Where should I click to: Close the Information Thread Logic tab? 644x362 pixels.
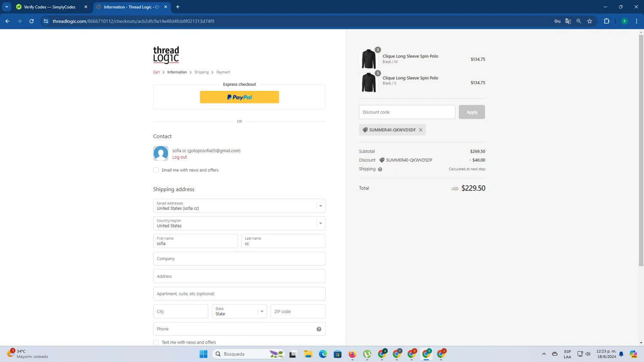click(x=166, y=7)
